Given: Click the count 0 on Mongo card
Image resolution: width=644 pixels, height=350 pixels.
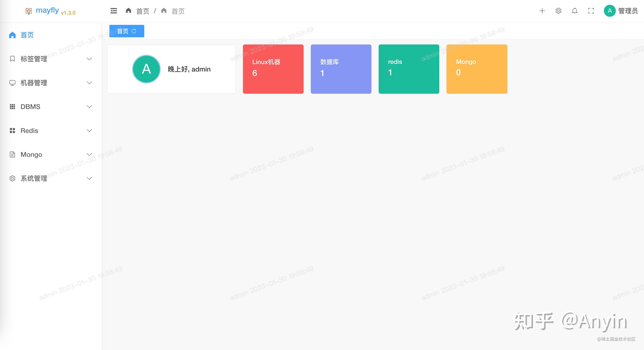Looking at the screenshot, I should click(x=458, y=72).
